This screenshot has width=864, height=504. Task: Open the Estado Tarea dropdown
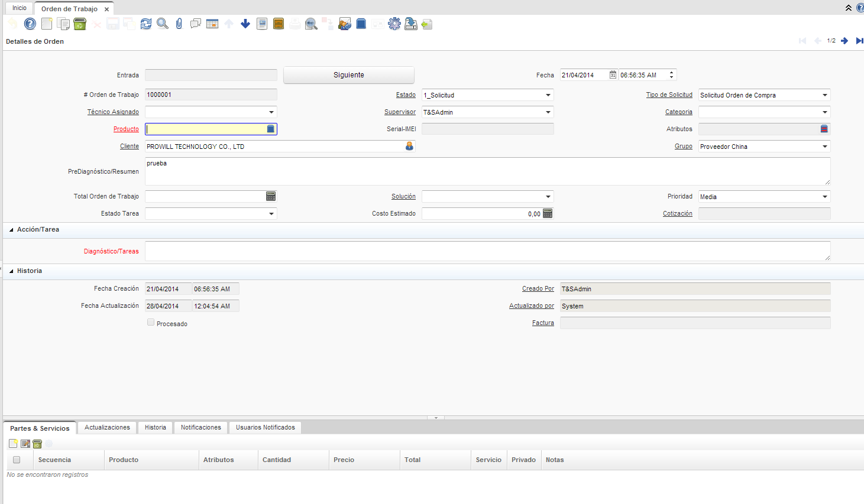(x=271, y=214)
